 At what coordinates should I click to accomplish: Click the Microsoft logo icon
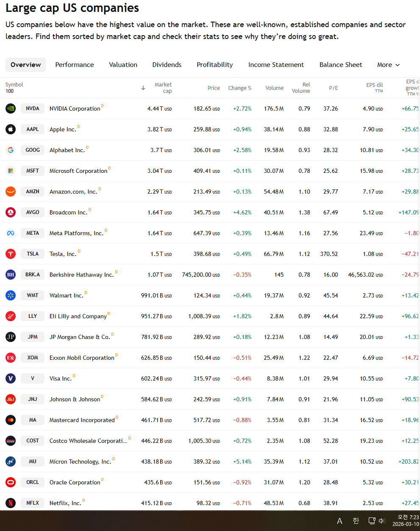[11, 171]
